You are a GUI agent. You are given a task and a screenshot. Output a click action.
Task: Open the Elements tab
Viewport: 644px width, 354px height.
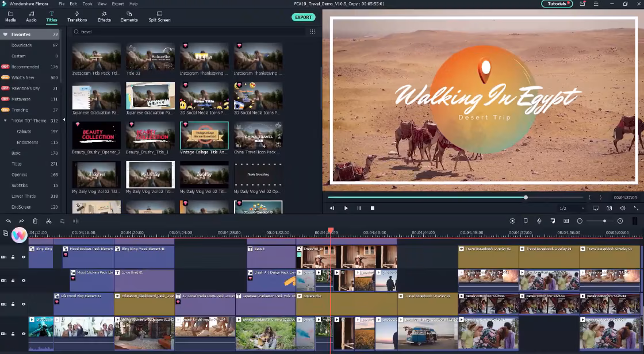(129, 17)
